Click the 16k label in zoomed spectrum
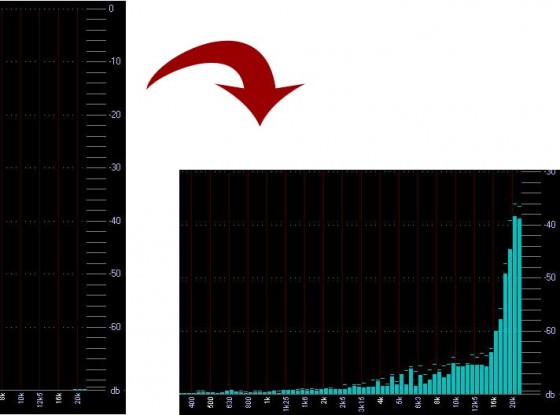The width and height of the screenshot is (560, 415). coord(494,402)
